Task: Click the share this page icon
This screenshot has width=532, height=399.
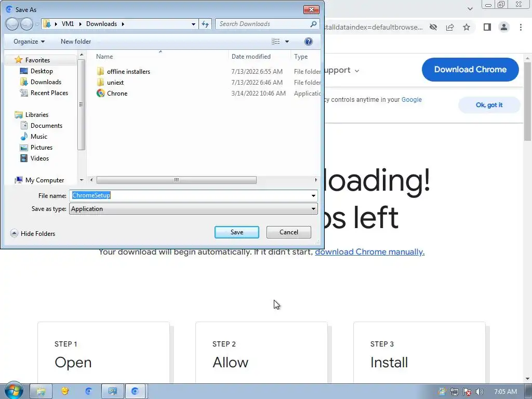Action: [x=450, y=27]
